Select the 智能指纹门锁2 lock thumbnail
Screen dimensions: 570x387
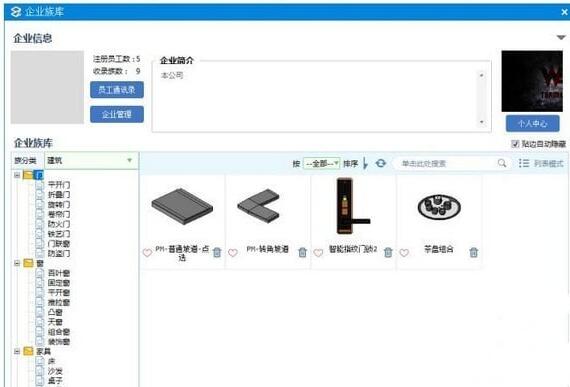353,206
